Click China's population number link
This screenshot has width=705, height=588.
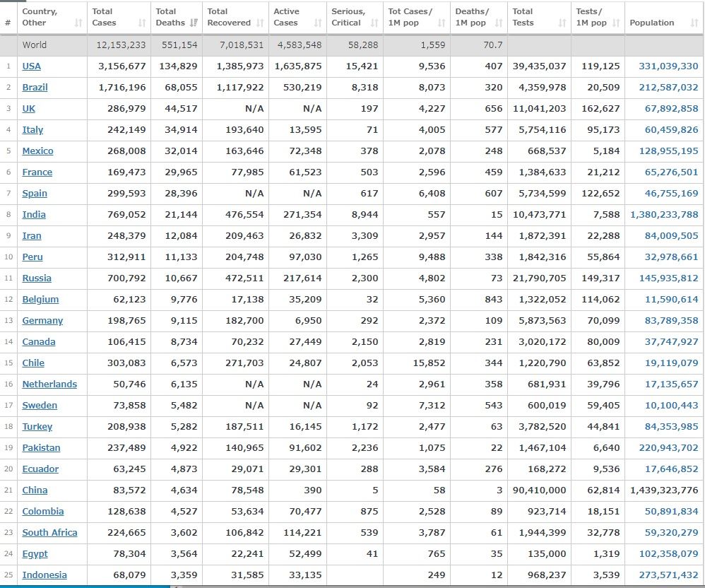[x=664, y=490]
